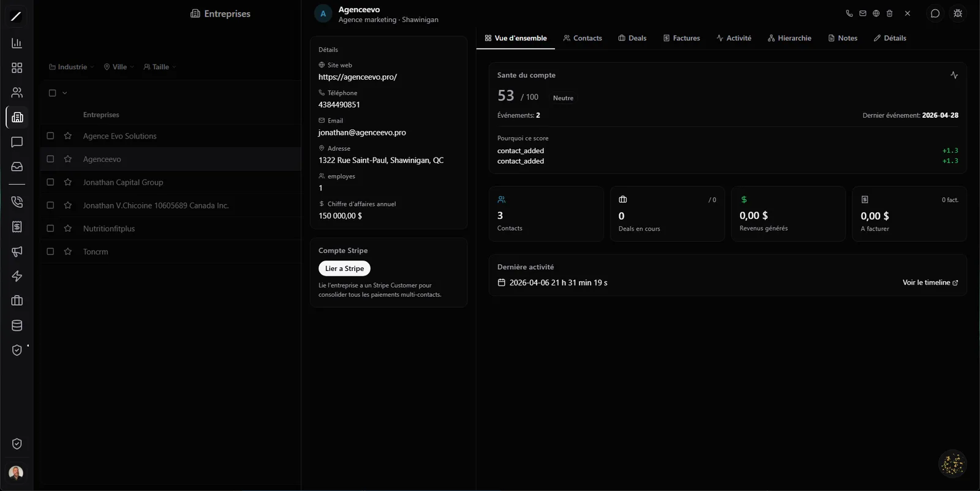Switch to the Contacts tab
This screenshot has height=491, width=980.
(582, 38)
